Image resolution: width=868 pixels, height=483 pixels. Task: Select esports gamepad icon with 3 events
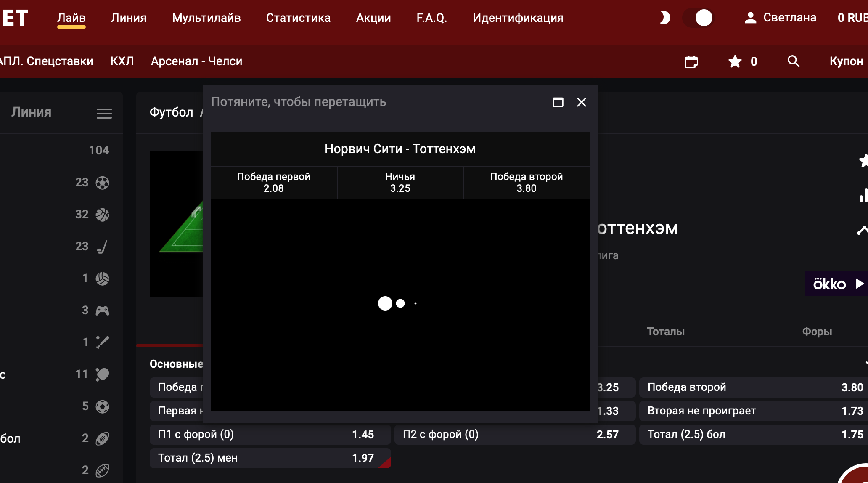tap(102, 310)
